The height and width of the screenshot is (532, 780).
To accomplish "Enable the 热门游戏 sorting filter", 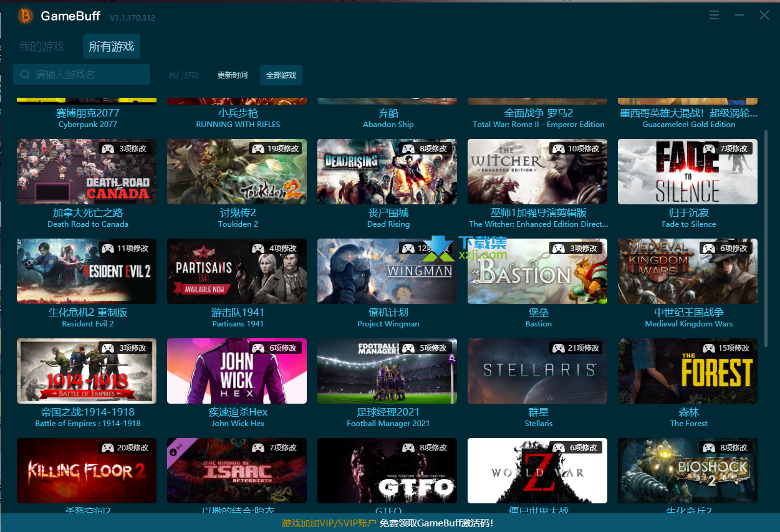I will coord(184,74).
